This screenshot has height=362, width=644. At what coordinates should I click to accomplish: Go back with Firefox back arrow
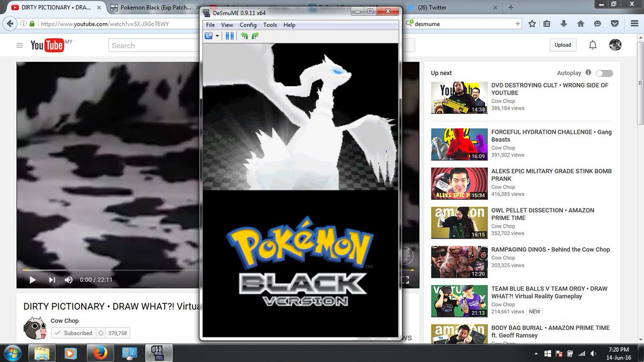coord(10,24)
